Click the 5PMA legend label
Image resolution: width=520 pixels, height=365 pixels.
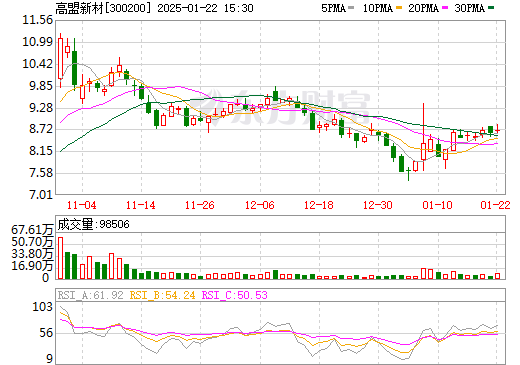(333, 8)
